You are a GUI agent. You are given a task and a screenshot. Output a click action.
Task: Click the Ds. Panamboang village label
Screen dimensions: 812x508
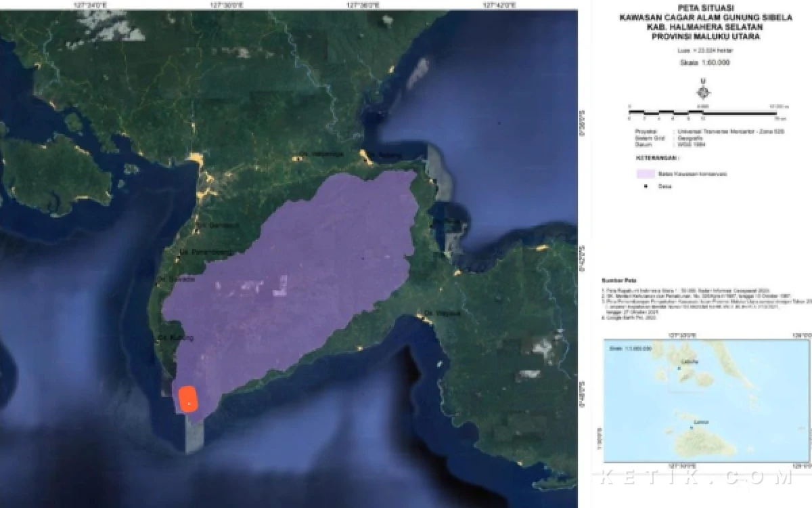pos(206,252)
